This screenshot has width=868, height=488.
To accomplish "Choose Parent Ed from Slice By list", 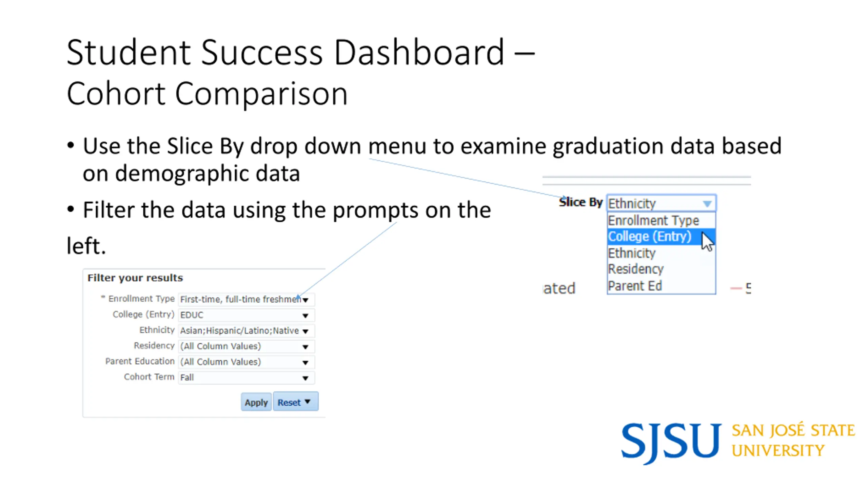I will point(661,285).
